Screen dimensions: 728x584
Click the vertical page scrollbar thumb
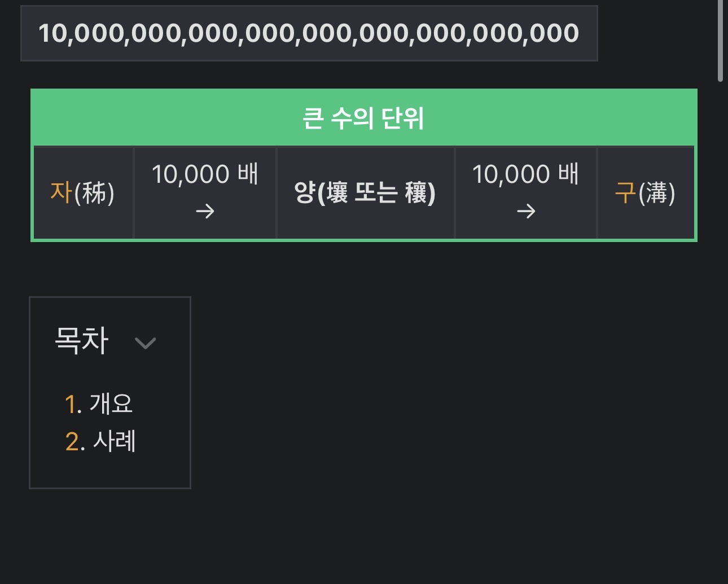coord(720,39)
